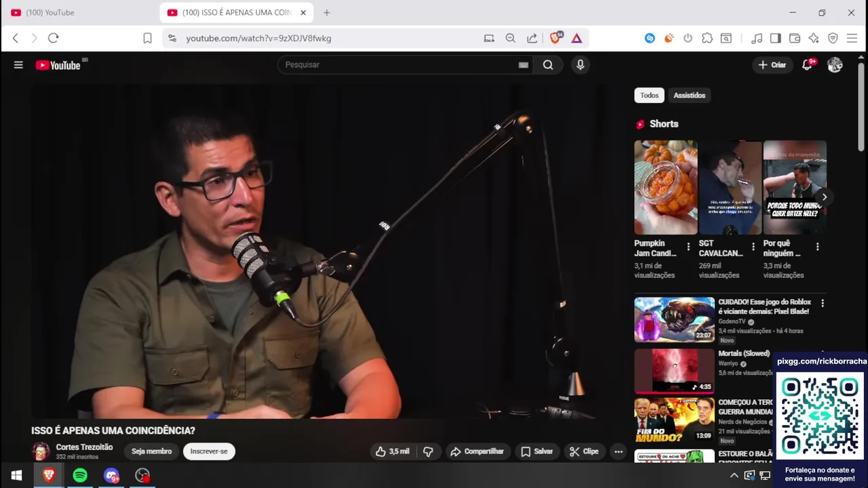This screenshot has width=868, height=488.
Task: Open Brave Rewards triangle icon
Action: pos(576,38)
